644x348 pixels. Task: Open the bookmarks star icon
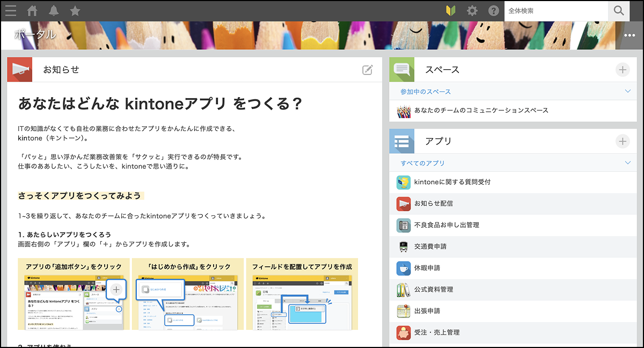tap(75, 11)
